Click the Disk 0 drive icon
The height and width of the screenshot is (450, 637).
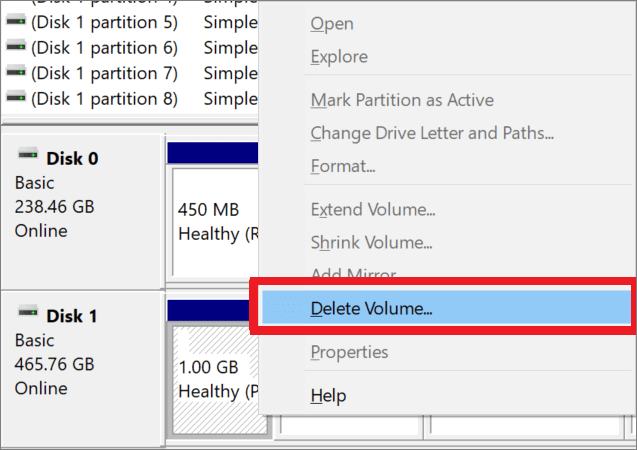pyautogui.click(x=28, y=157)
